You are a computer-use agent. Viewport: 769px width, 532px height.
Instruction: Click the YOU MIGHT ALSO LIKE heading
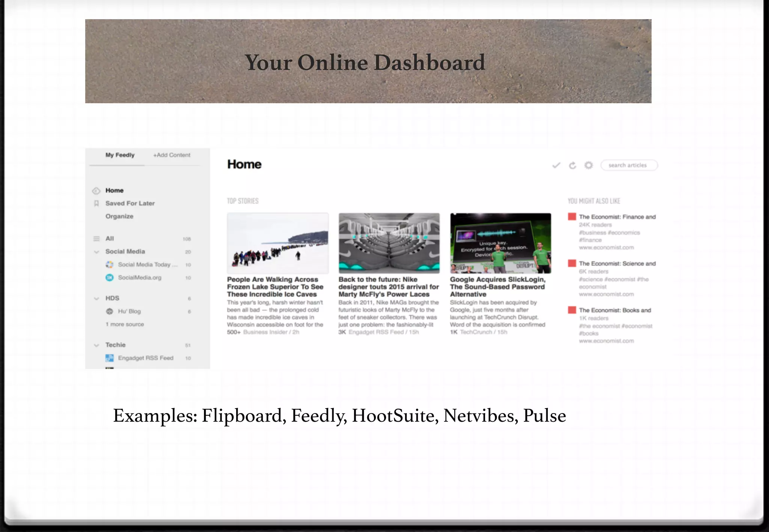594,201
